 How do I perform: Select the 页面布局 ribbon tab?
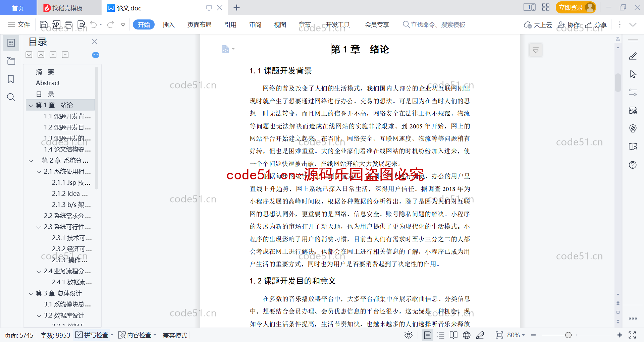[x=199, y=24]
